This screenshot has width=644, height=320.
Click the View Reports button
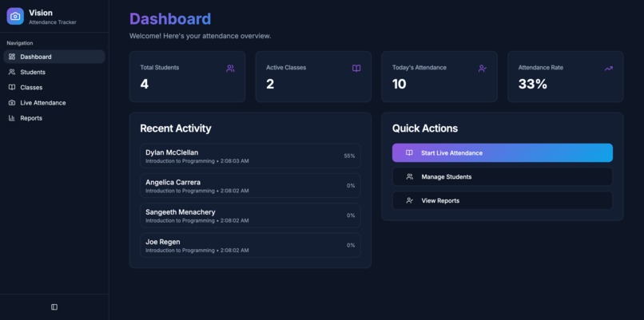(x=503, y=200)
